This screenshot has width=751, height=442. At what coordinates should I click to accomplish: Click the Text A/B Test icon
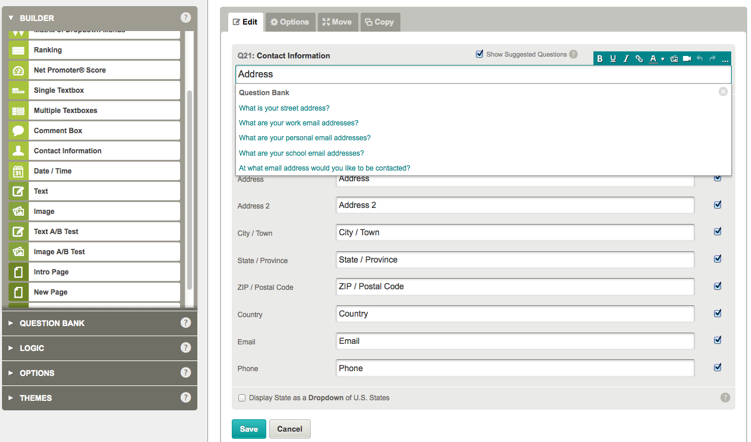[x=18, y=232]
